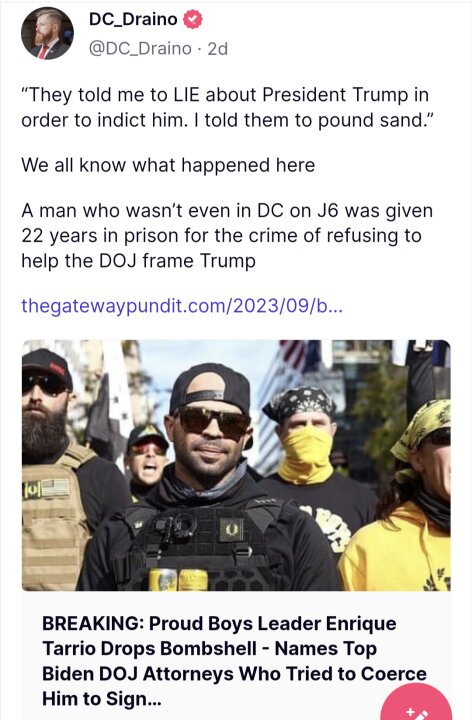472x720 pixels.
Task: Select the quoted "They told me to LIE" paragraph
Action: coord(225,107)
